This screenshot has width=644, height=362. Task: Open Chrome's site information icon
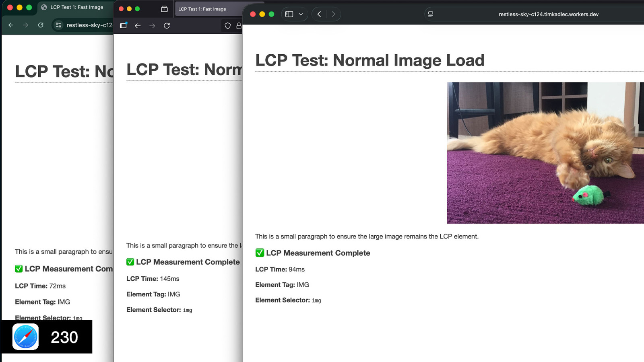tap(58, 25)
